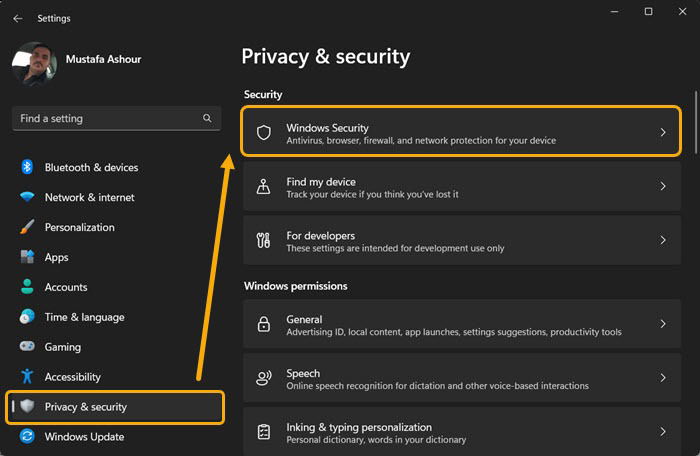Open Inking & typing personalization
700x456 pixels.
[462, 431]
